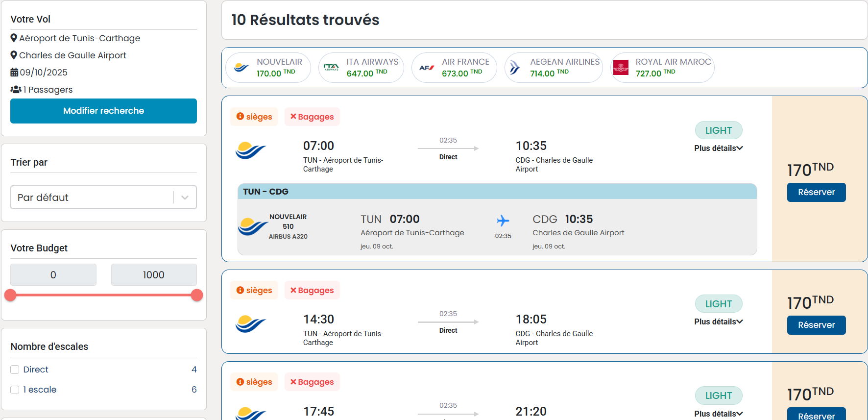
Task: Check the 1 escale filter
Action: (x=15, y=390)
